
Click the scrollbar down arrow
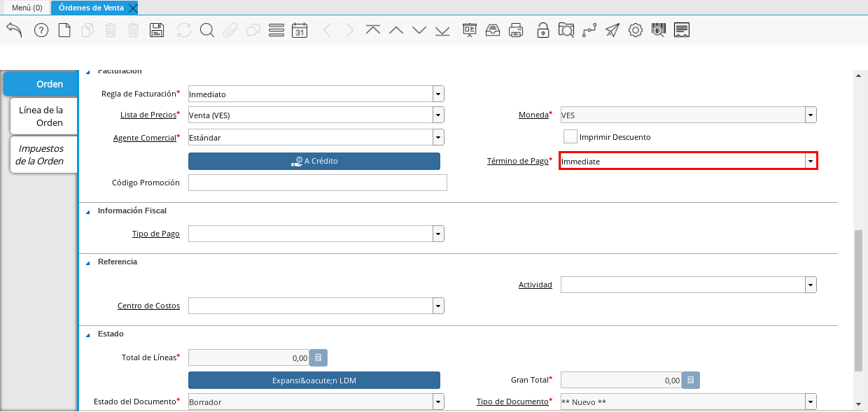point(859,404)
